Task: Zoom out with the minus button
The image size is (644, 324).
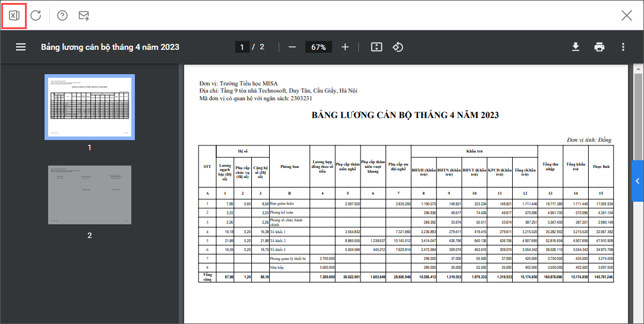Action: click(x=292, y=47)
